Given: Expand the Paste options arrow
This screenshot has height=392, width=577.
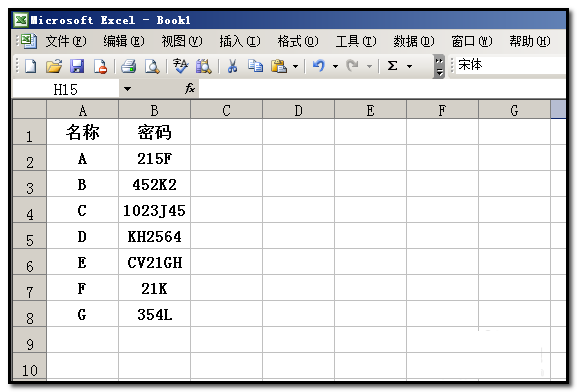Looking at the screenshot, I should coord(295,67).
